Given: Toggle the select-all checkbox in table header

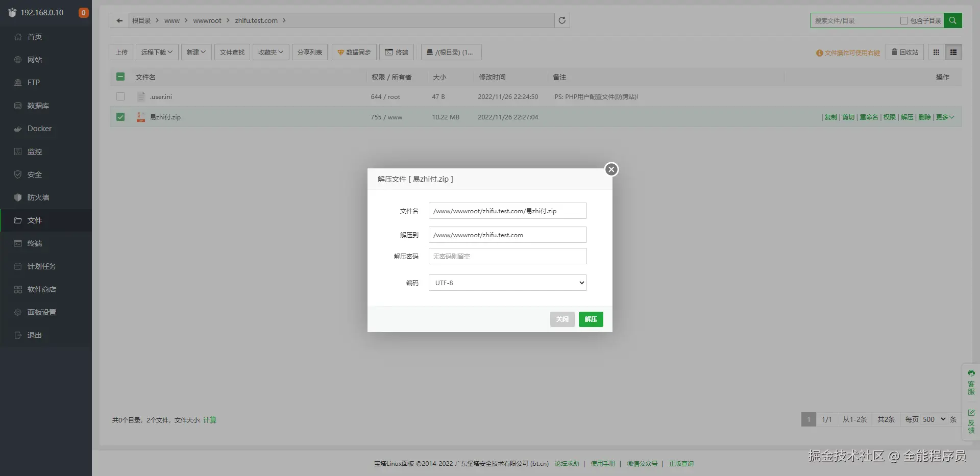Looking at the screenshot, I should pyautogui.click(x=120, y=77).
